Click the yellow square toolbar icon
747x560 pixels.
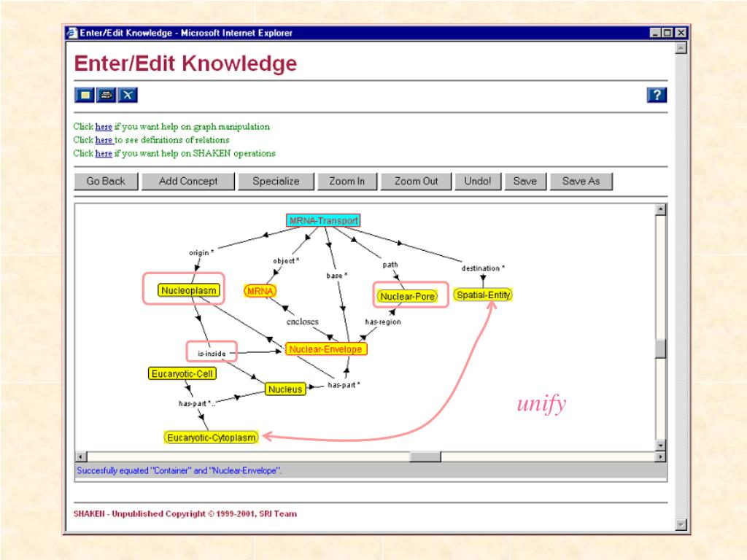[x=85, y=95]
